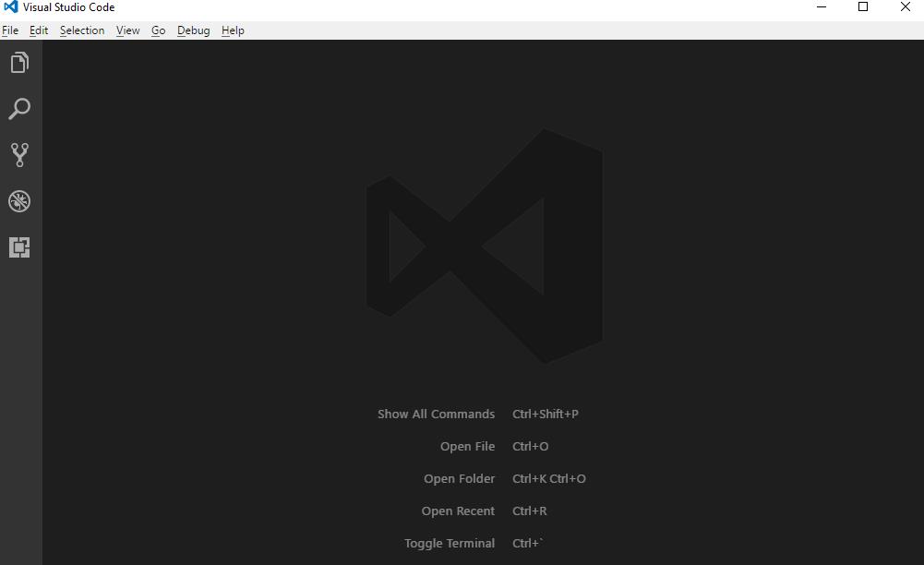Click the Open File label
This screenshot has height=565, width=924.
pos(467,447)
